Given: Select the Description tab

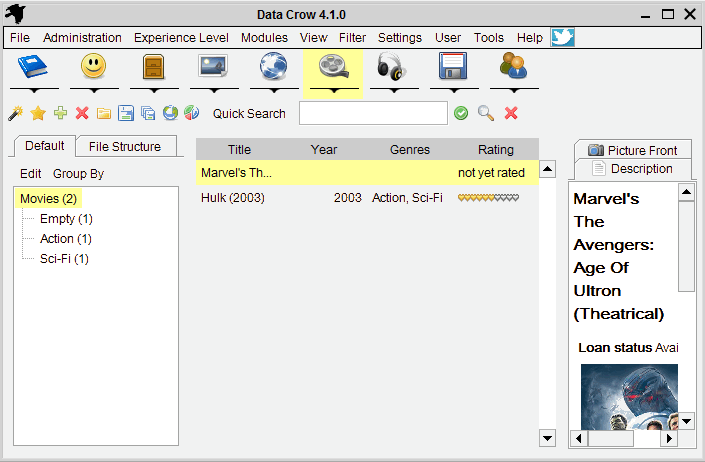Looking at the screenshot, I should click(x=633, y=169).
